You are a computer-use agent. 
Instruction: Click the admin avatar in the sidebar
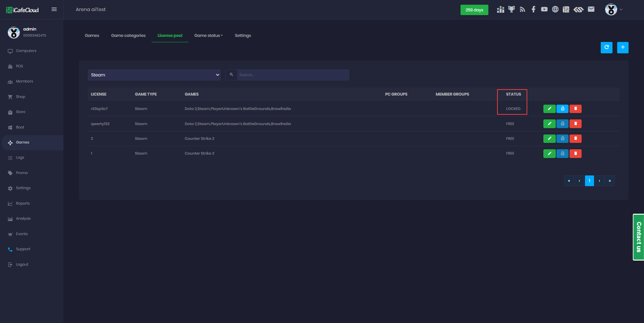(14, 32)
